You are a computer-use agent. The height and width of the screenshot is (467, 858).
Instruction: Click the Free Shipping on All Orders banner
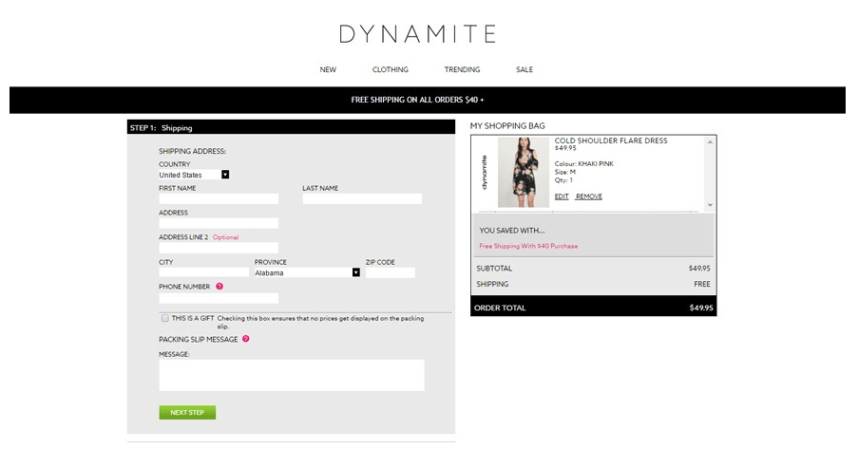(427, 100)
